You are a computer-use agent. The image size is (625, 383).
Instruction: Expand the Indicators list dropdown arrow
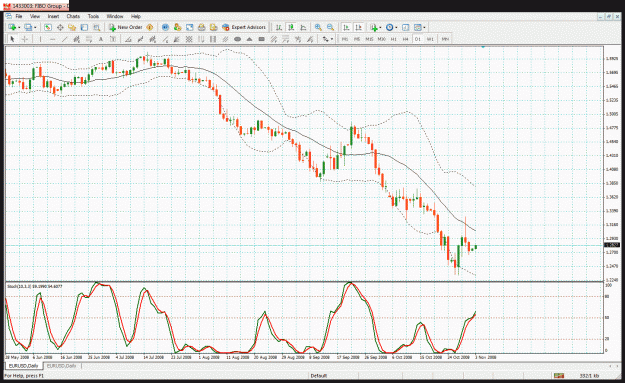point(380,27)
